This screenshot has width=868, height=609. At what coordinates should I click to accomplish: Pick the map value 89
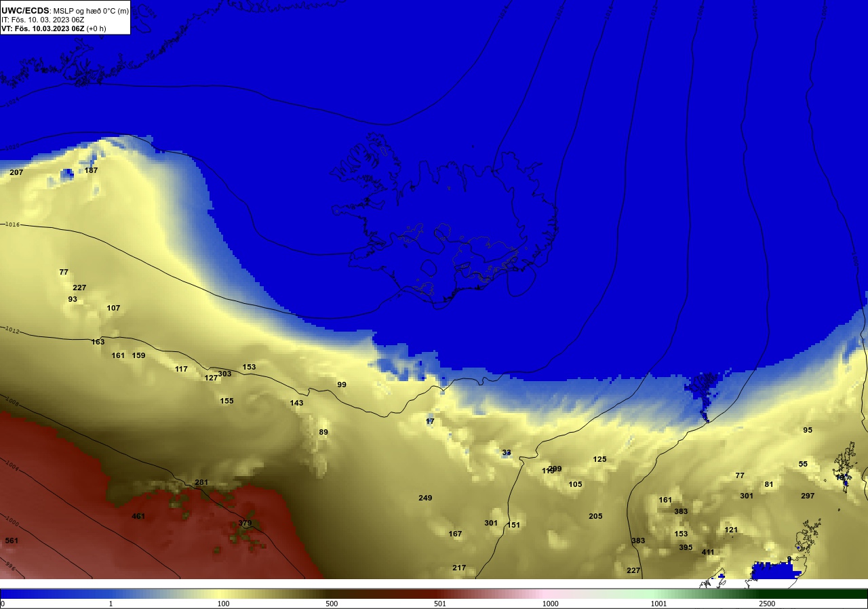323,432
